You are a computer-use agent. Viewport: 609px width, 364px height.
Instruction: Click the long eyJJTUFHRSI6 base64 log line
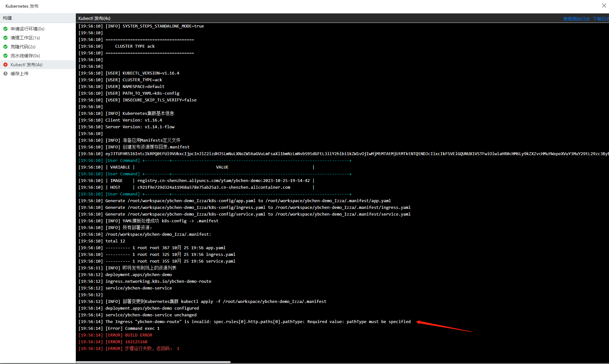pyautogui.click(x=344, y=154)
